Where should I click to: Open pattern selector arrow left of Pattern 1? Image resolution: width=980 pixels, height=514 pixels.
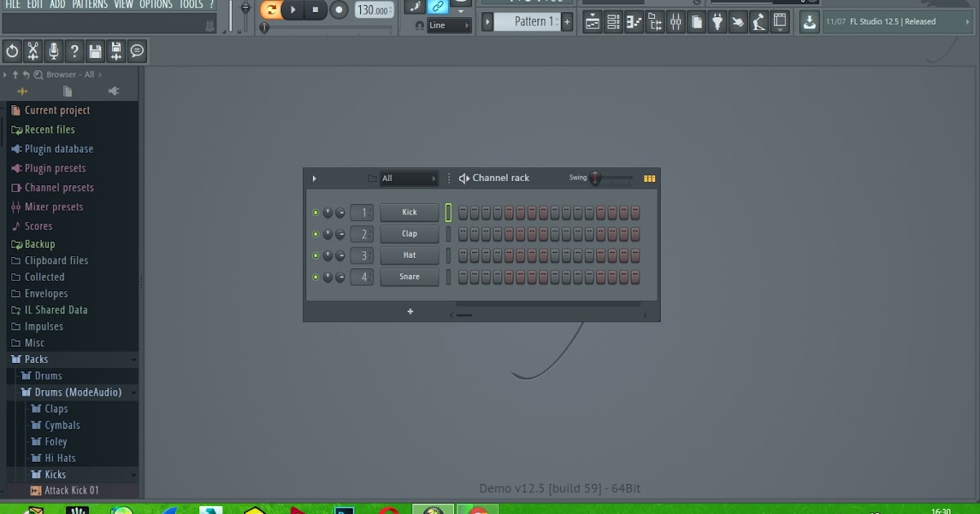click(488, 22)
